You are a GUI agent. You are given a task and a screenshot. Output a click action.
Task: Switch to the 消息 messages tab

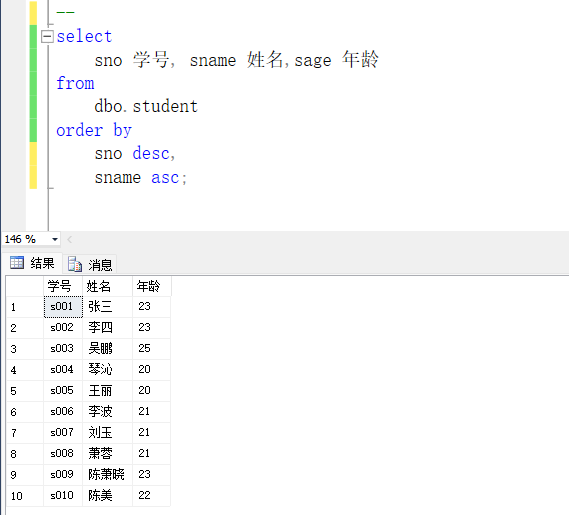point(90,264)
